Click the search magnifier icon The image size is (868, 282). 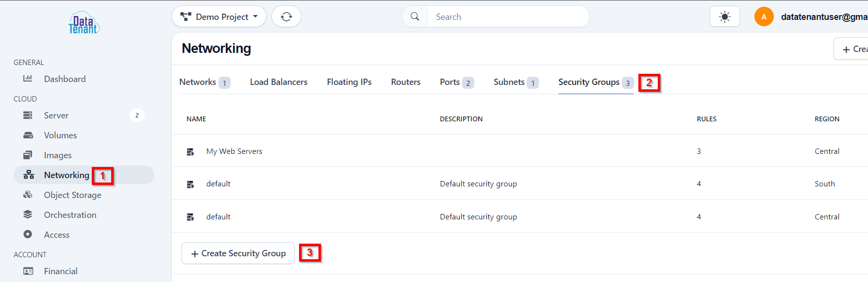(415, 17)
